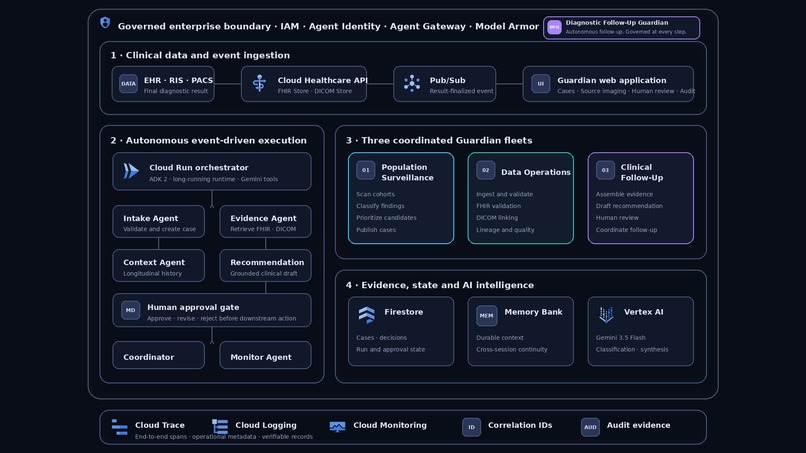Click the Scan cohorts line
This screenshot has height=453, width=806.
pos(375,194)
